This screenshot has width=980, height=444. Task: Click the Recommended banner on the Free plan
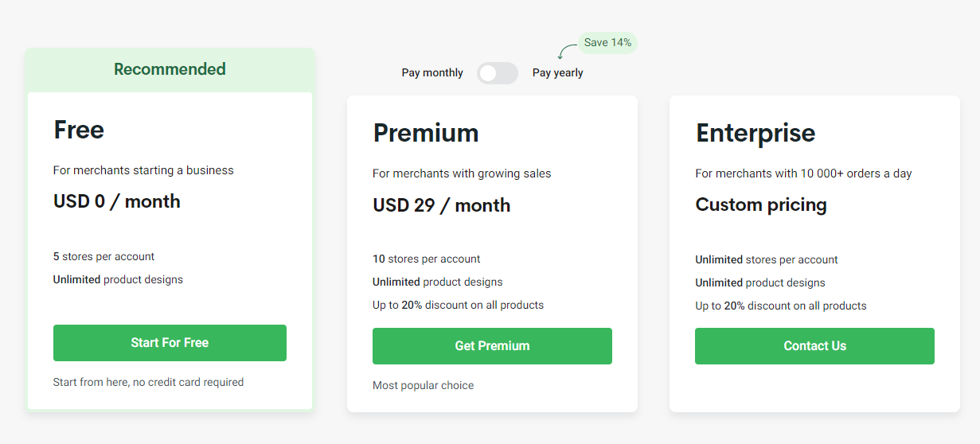pos(170,69)
